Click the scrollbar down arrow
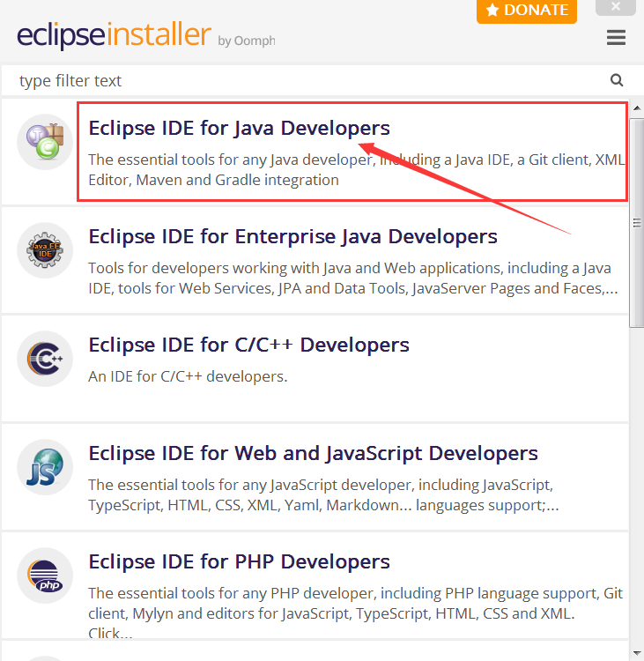The height and width of the screenshot is (661, 644). pos(637,653)
